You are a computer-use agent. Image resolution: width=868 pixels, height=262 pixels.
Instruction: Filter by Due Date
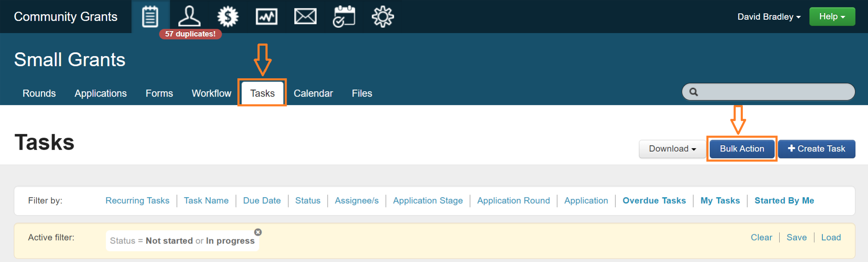tap(262, 201)
